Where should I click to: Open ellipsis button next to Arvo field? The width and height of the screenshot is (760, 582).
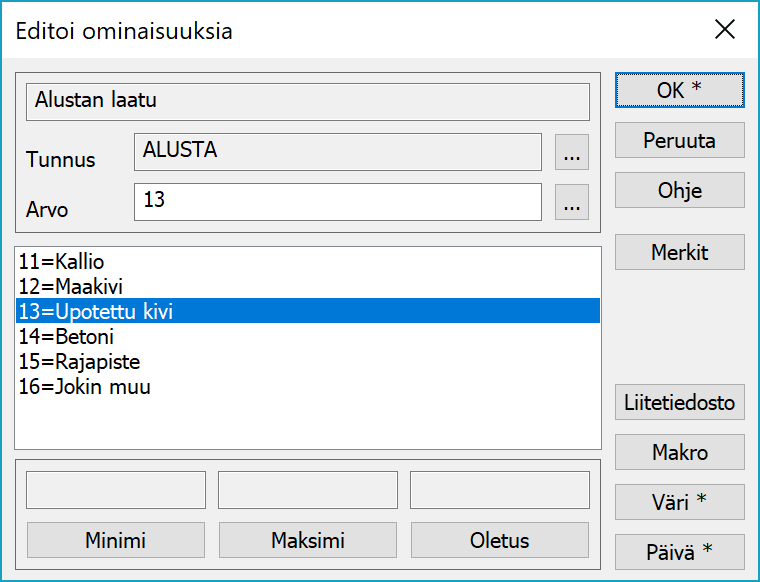tap(571, 202)
